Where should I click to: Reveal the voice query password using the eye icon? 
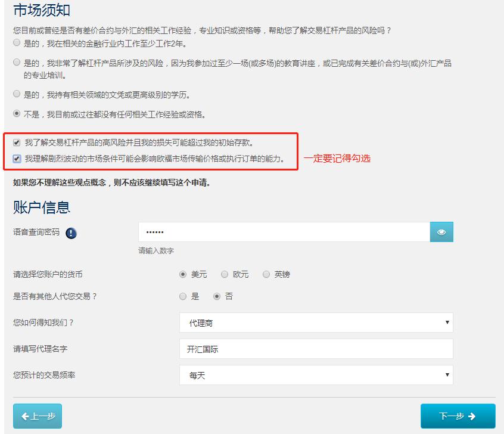tap(441, 231)
